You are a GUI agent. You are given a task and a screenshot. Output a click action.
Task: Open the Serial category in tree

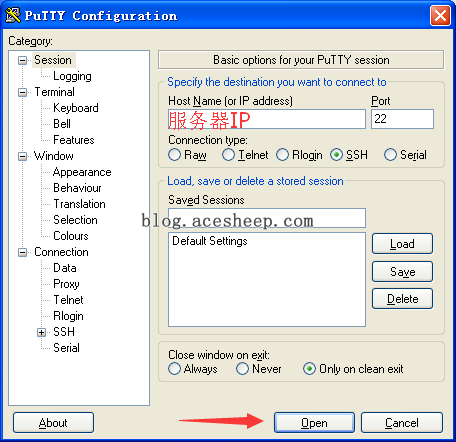click(66, 348)
